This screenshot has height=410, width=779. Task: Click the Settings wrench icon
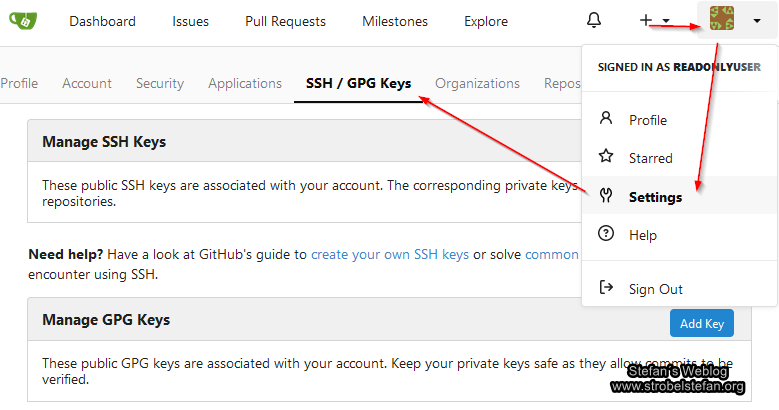coord(606,196)
